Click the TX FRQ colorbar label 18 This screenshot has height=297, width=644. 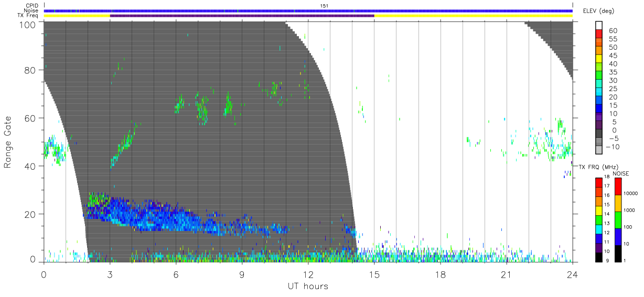(607, 177)
